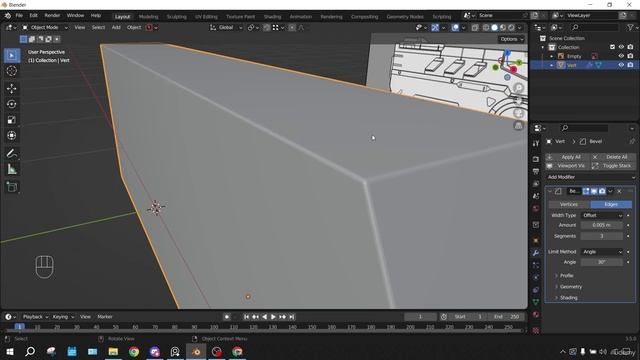Screen dimensions: 640x360
Task: Select the Move tool
Action: tap(12, 89)
